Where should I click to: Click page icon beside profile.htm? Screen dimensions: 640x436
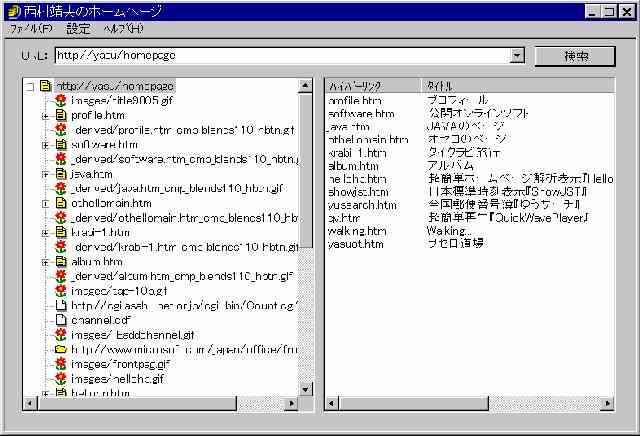(x=61, y=115)
